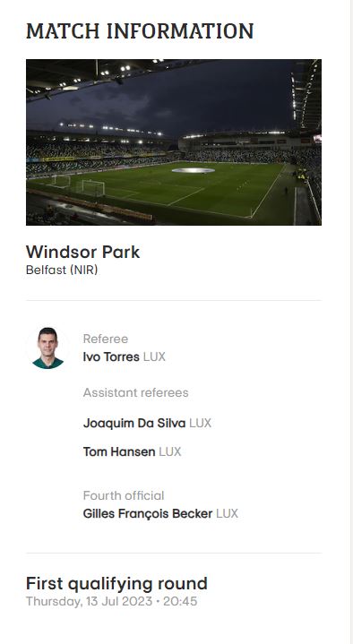Screen dimensions: 353x644
Task: Select assistant referee Joaquim Da Silva
Action: pos(134,423)
